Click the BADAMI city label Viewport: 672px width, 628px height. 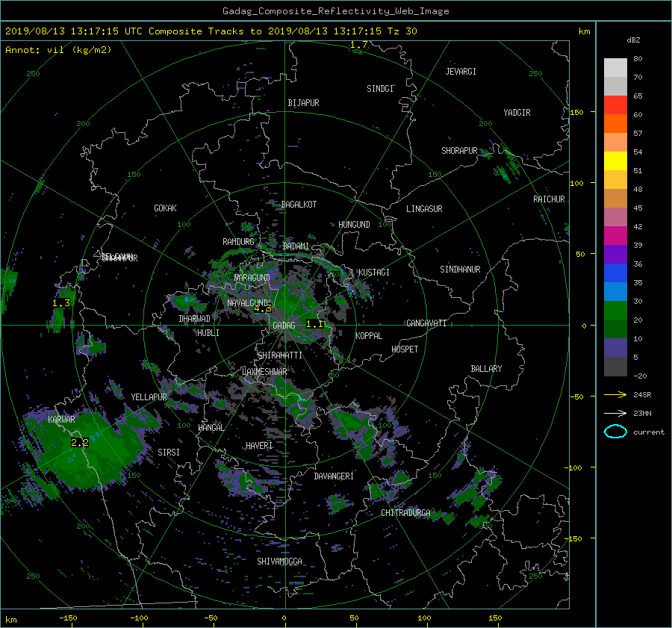[x=296, y=246]
